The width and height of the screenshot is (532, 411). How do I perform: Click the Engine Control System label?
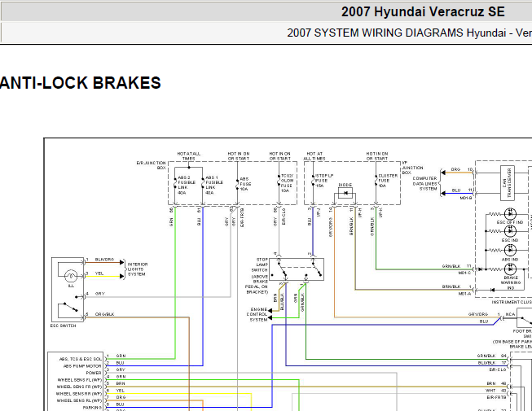[257, 314]
